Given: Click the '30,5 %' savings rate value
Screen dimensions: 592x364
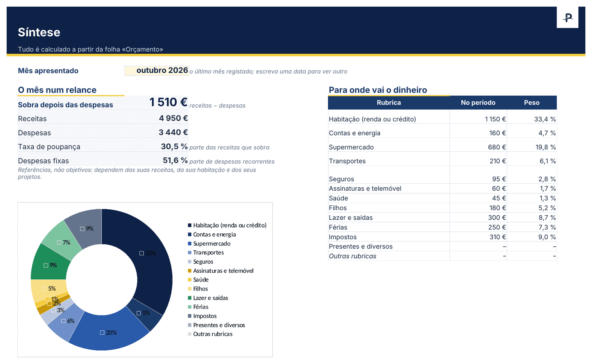Looking at the screenshot, I should tap(174, 147).
